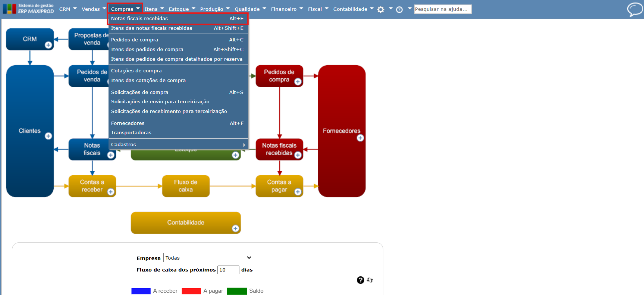
Task: Click plus icon on green Estoque box
Action: click(235, 155)
